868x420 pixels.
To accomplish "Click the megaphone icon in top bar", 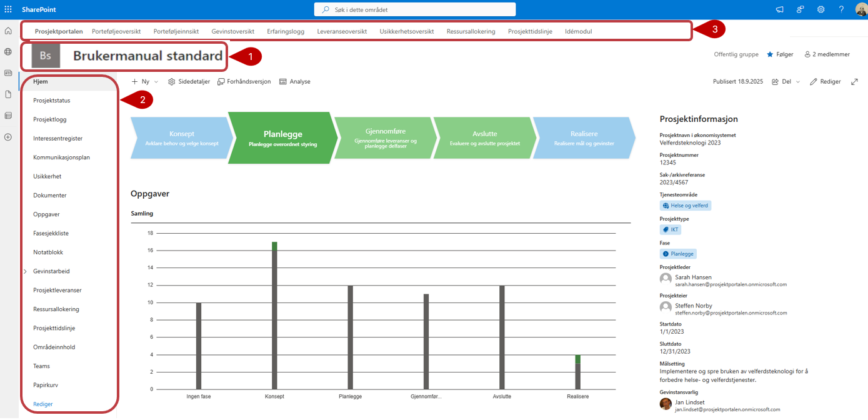I will (779, 9).
